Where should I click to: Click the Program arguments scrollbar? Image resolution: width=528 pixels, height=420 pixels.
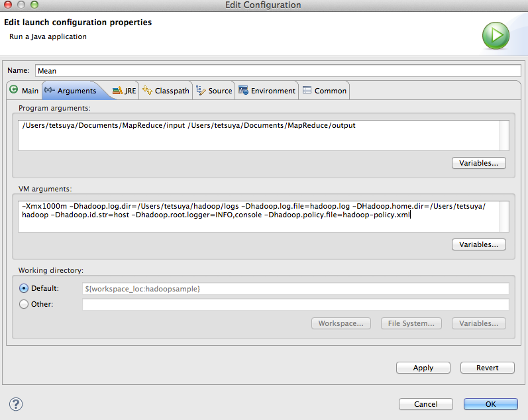(503, 135)
